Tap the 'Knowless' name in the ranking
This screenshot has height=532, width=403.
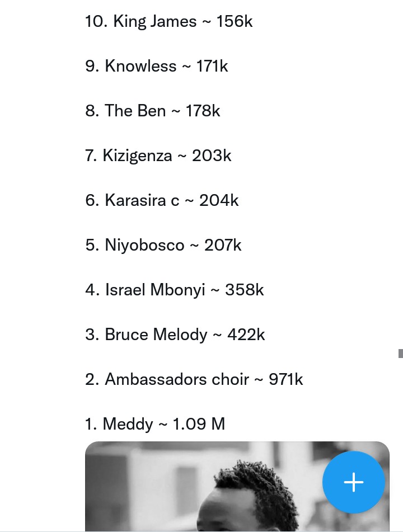140,66
